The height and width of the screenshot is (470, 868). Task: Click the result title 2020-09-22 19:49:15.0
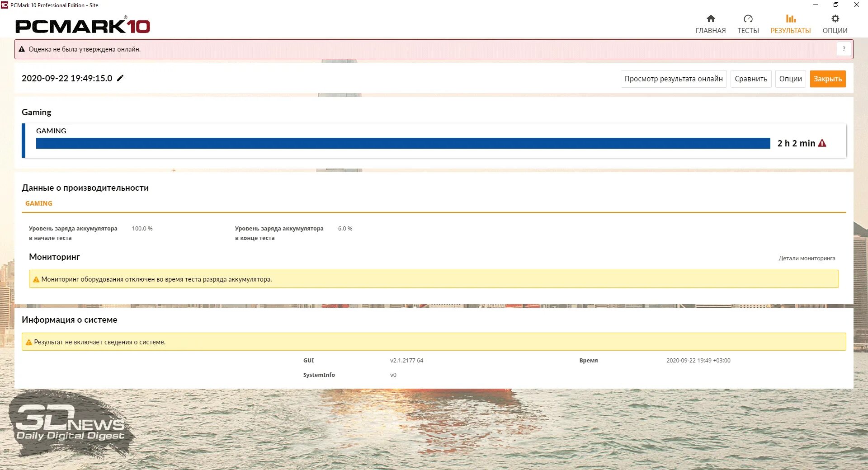(67, 78)
